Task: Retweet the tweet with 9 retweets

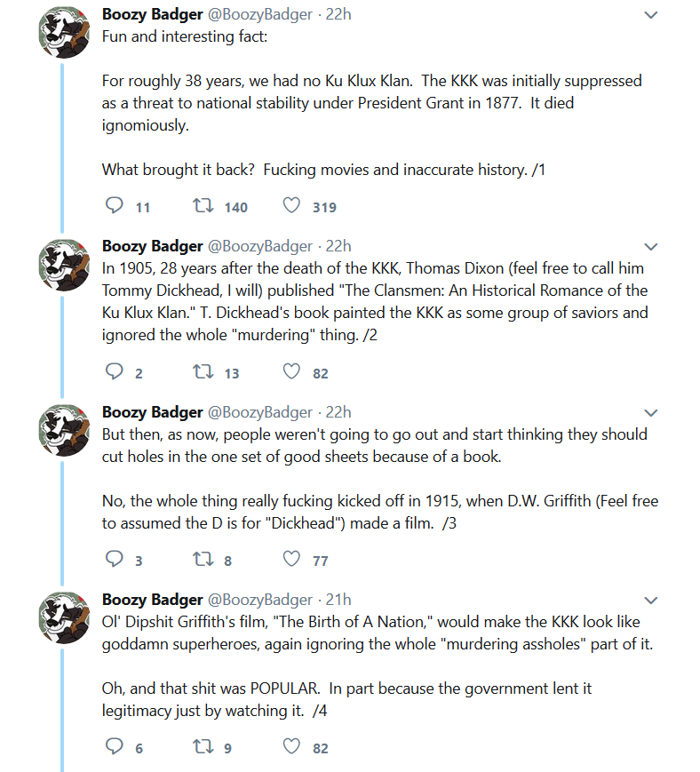Action: 203,746
